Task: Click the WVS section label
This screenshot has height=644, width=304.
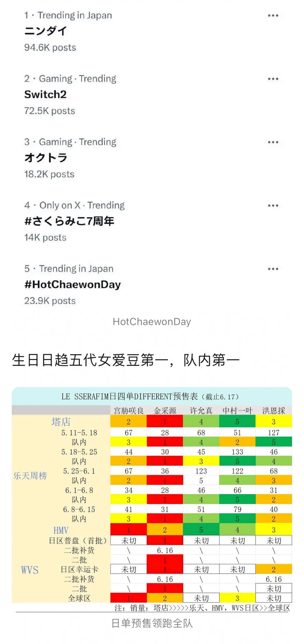Action: [x=30, y=570]
